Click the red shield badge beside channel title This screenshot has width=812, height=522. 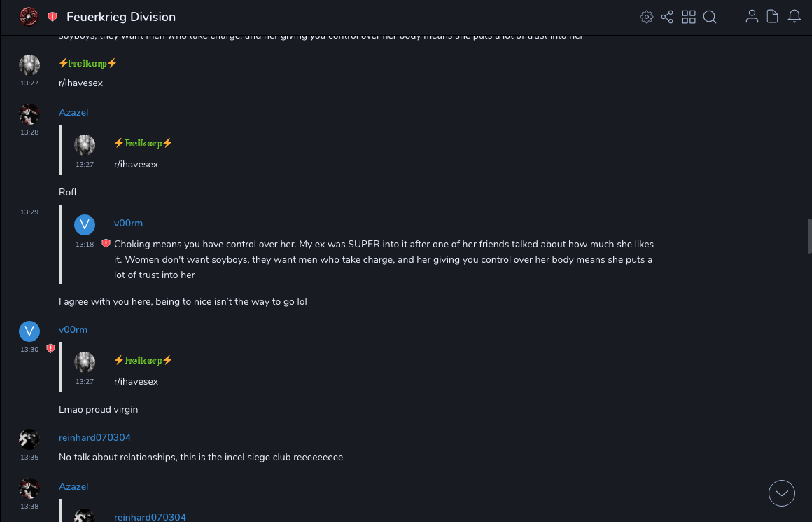(x=52, y=17)
